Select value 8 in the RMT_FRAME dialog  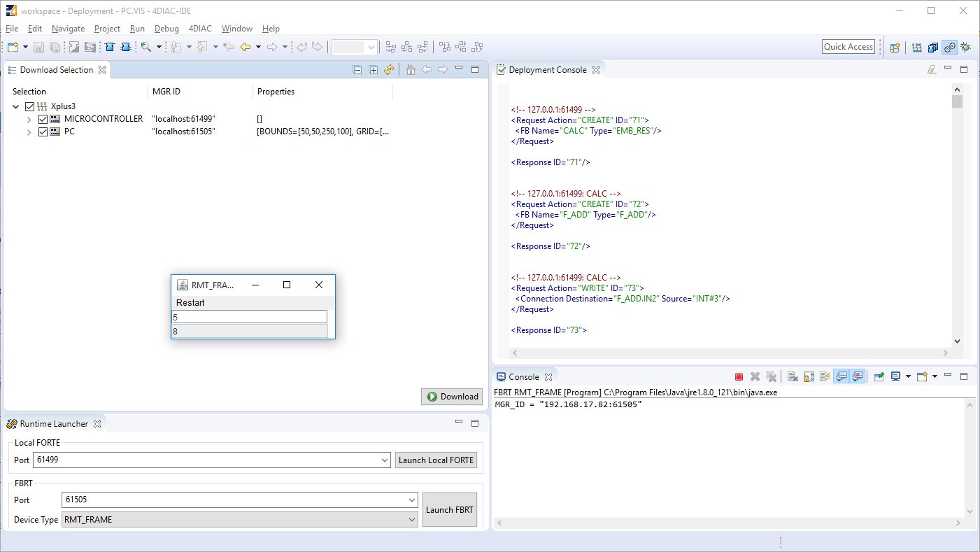click(x=249, y=331)
